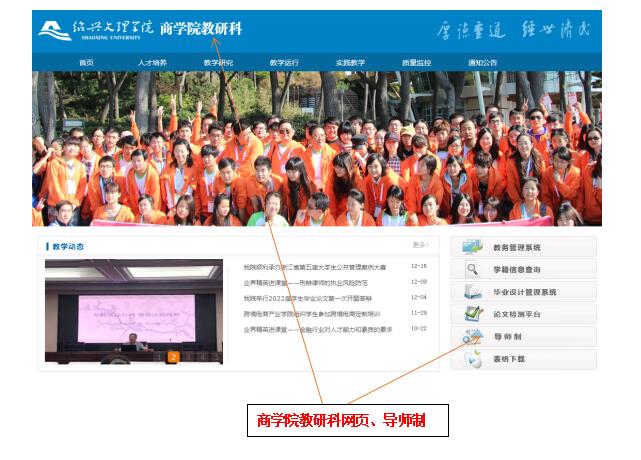The width and height of the screenshot is (641, 460).
Task: Click the 导师制 icon
Action: [x=471, y=337]
